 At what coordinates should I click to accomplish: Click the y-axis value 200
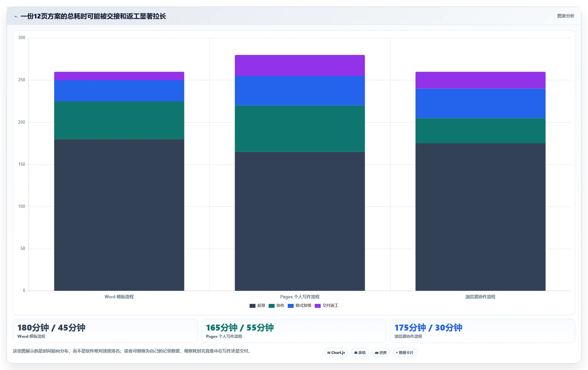tap(22, 122)
